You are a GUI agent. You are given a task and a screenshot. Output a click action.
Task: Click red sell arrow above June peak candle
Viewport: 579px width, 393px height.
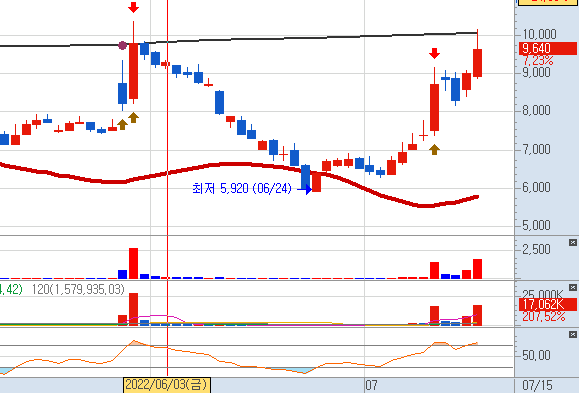[133, 7]
